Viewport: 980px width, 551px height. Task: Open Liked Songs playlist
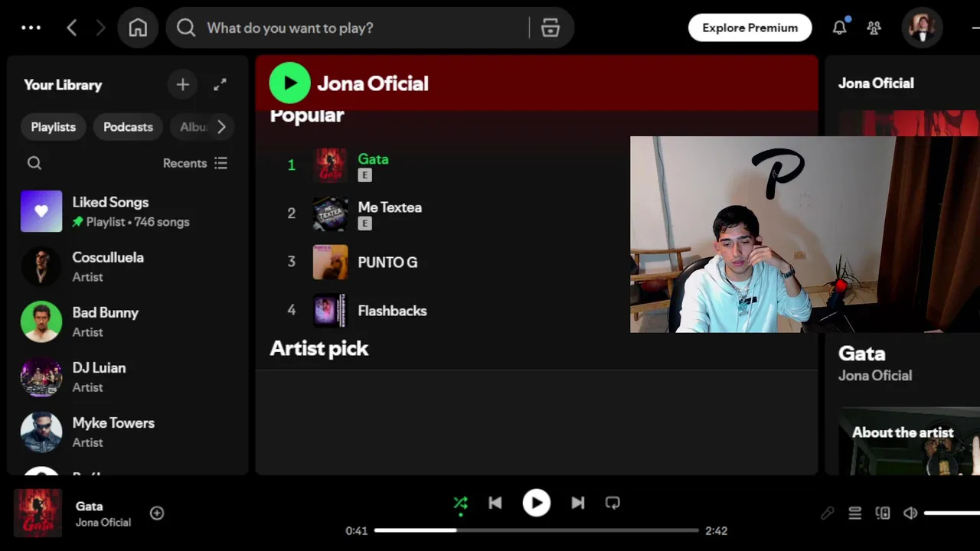[x=127, y=211]
